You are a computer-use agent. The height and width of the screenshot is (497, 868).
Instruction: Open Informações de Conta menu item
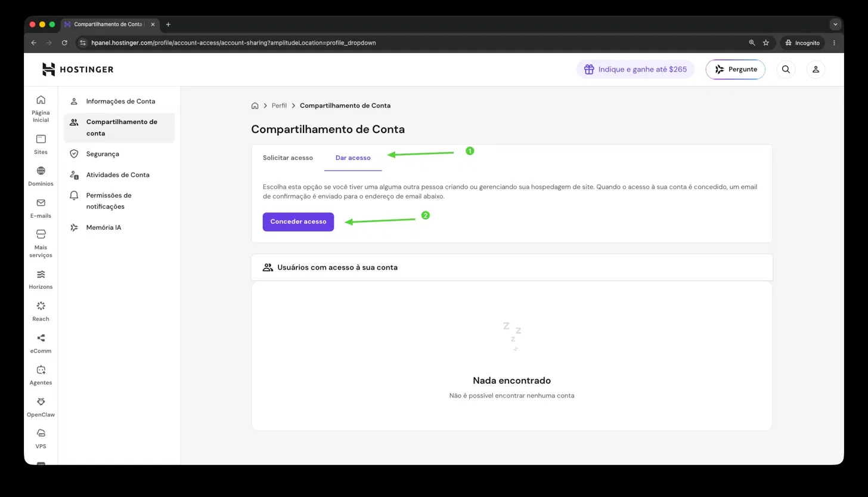119,101
